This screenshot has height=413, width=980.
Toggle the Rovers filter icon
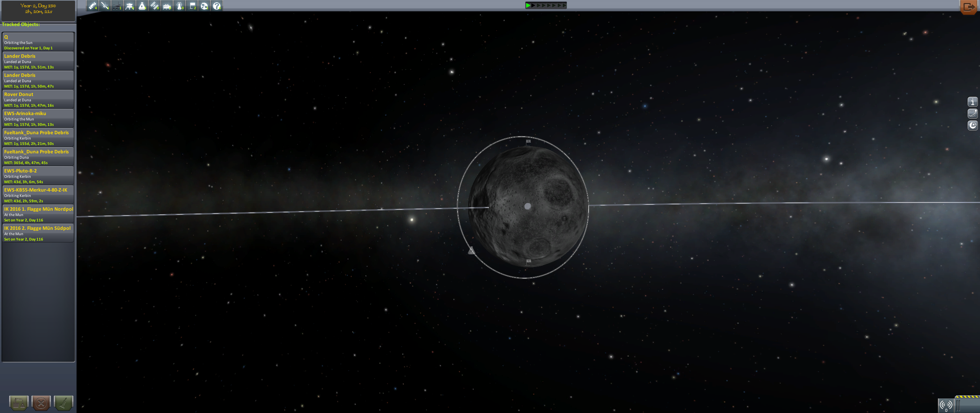(117, 6)
